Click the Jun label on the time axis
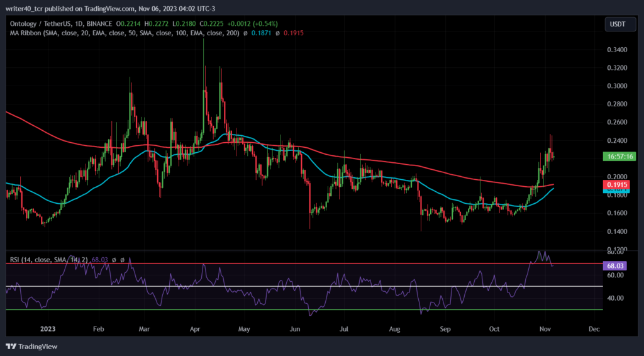This screenshot has width=644, height=356. (x=294, y=329)
